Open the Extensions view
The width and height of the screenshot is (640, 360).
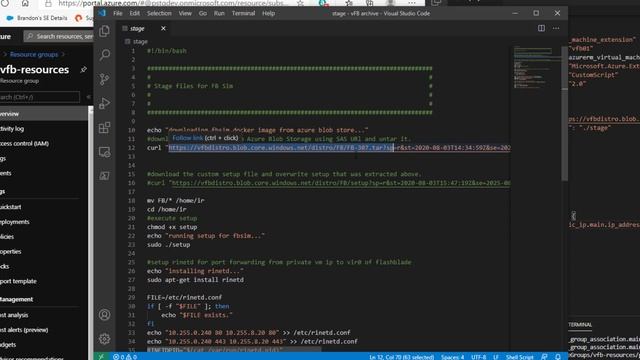[104, 128]
